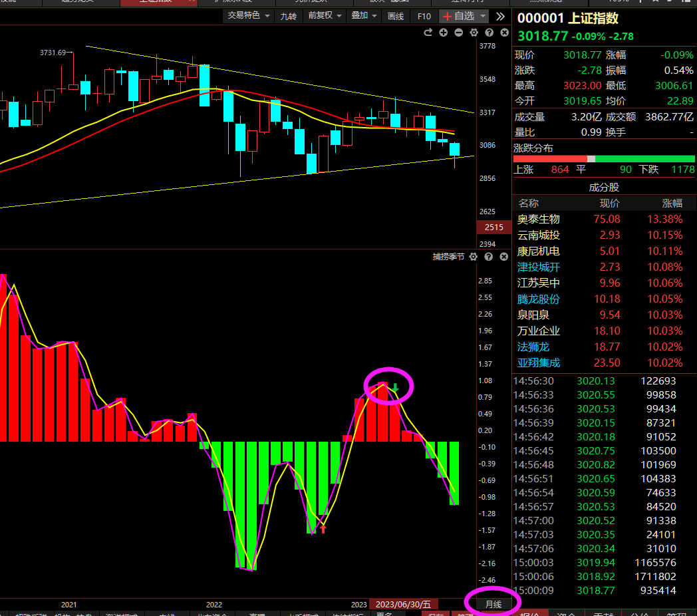This screenshot has height=616, width=697.
Task: Click the return arrow icon above the K-line chart
Action: click(x=428, y=33)
